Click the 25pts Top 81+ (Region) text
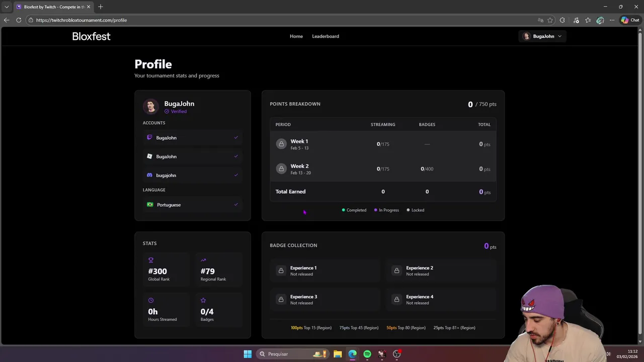Viewport: 644px width, 362px height. (x=454, y=328)
